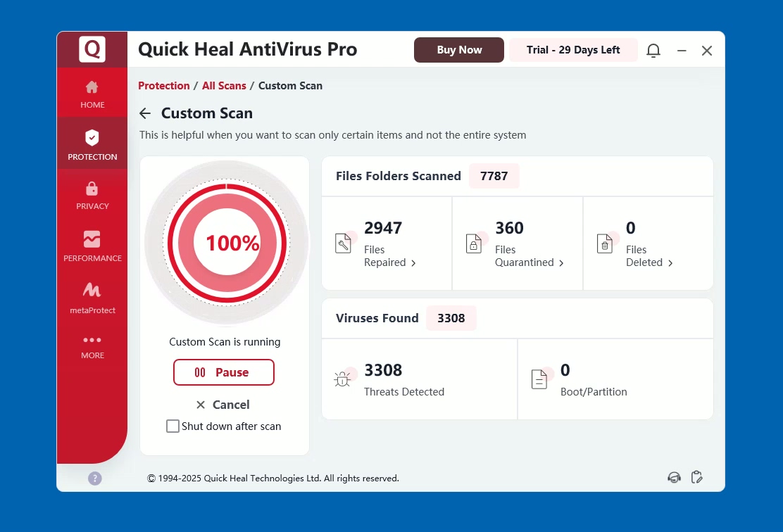Open the PROTECTION sidebar section
This screenshot has width=783, height=532.
click(x=92, y=145)
